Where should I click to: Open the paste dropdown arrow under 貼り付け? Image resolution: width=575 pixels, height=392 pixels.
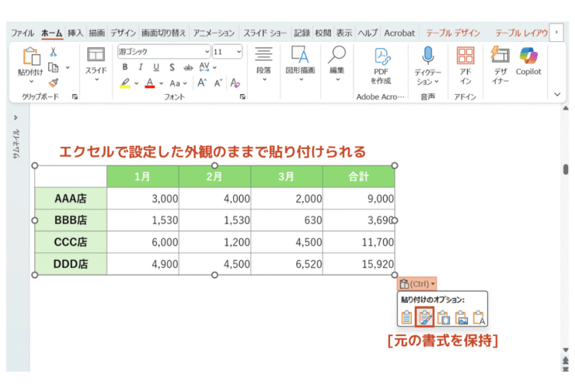click(31, 82)
